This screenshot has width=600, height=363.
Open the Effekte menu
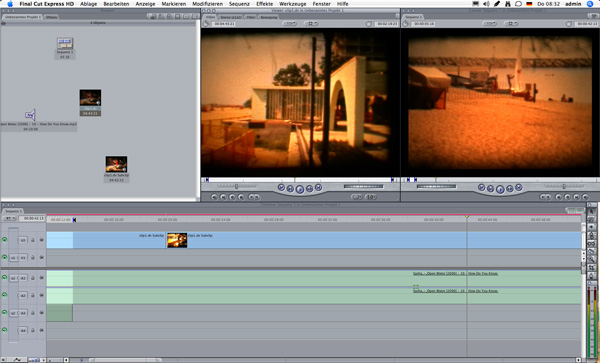click(264, 4)
